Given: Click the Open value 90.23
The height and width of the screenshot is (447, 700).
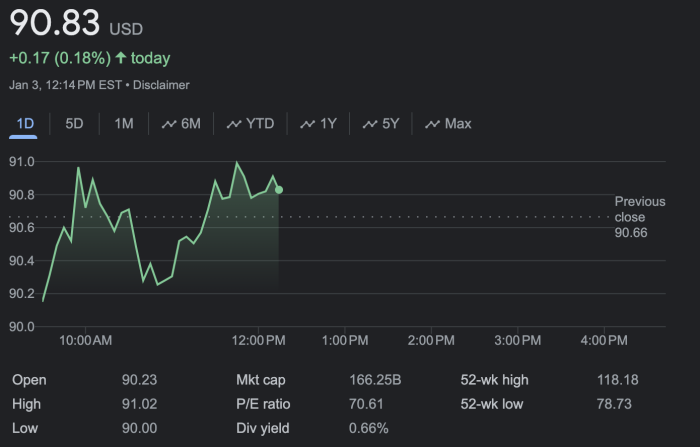Looking at the screenshot, I should (139, 380).
